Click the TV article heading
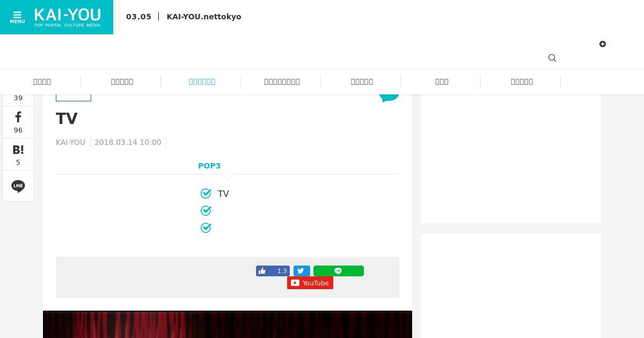This screenshot has height=338, width=644. coord(67,119)
